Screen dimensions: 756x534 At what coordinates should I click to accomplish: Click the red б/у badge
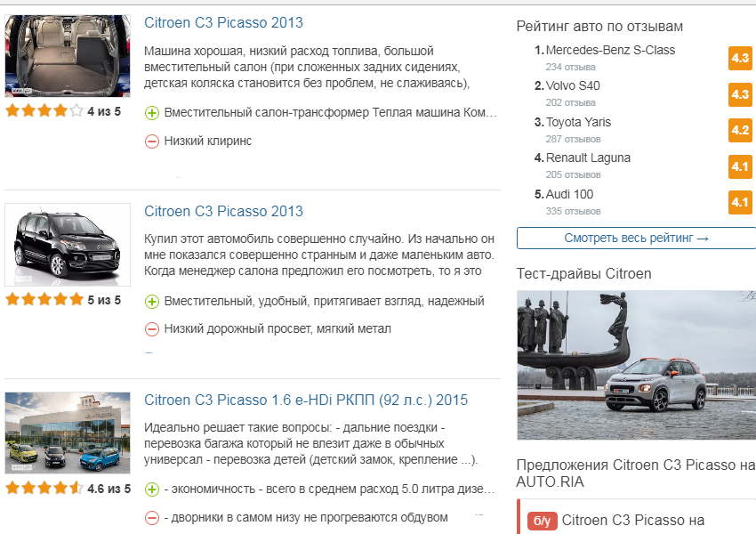point(543,521)
